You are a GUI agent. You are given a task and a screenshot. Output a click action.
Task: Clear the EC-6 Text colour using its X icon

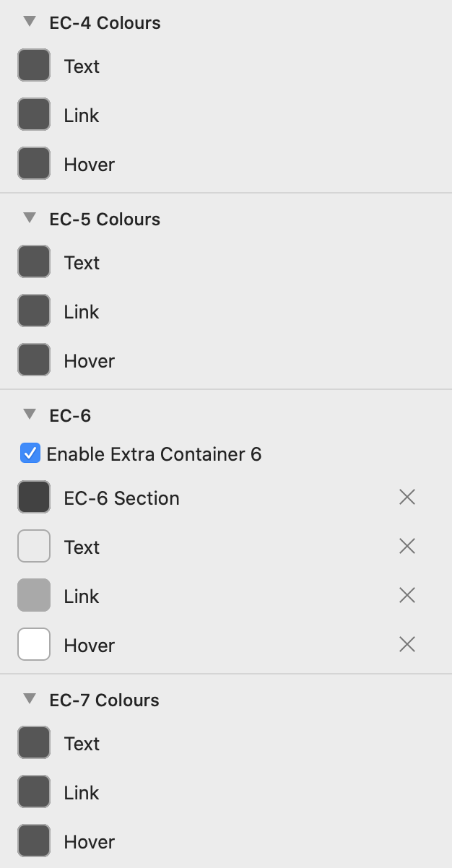pos(407,546)
